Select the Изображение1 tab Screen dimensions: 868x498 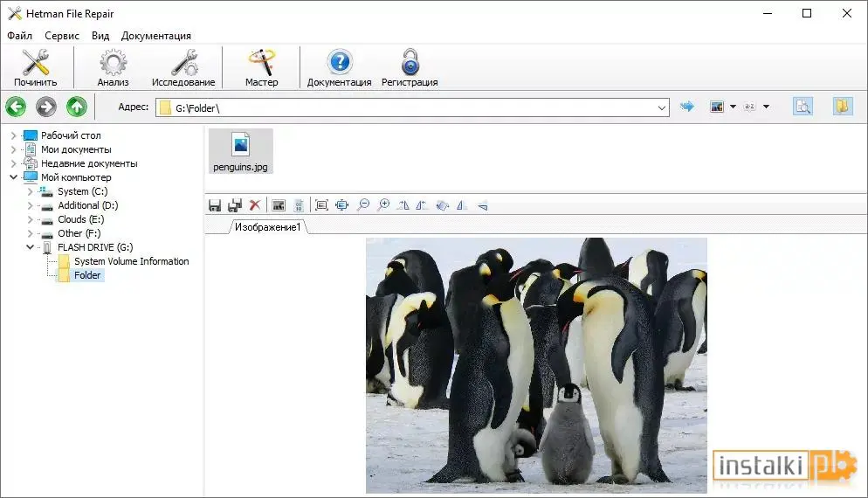point(268,227)
